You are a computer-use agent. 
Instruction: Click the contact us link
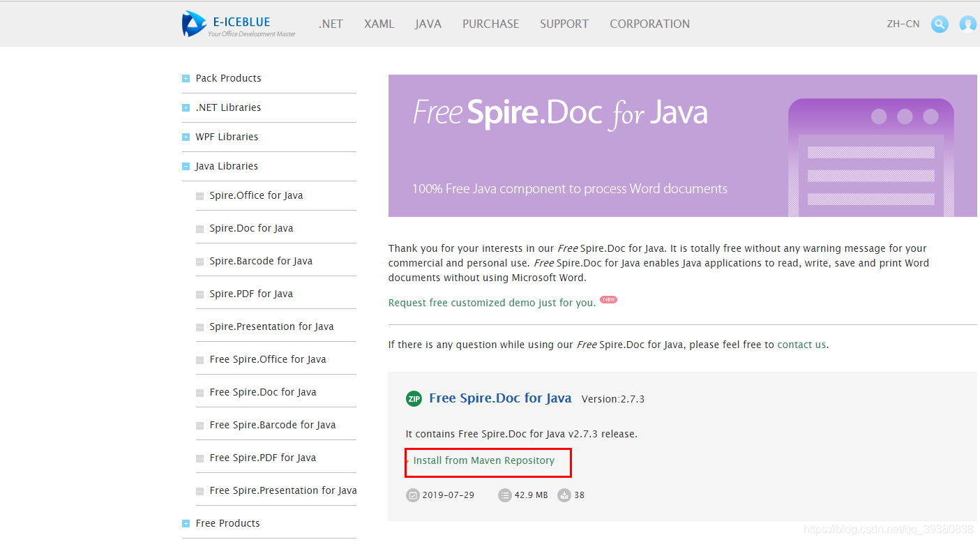(x=801, y=345)
